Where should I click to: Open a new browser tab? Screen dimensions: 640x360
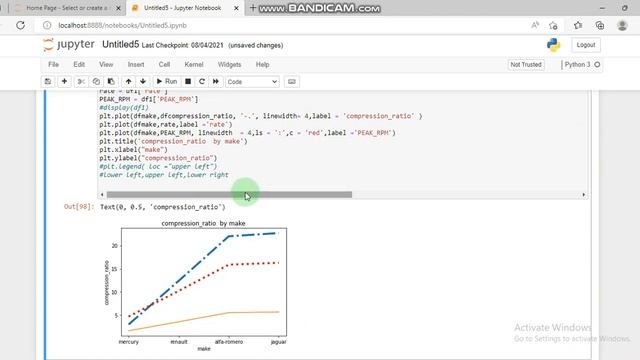253,8
